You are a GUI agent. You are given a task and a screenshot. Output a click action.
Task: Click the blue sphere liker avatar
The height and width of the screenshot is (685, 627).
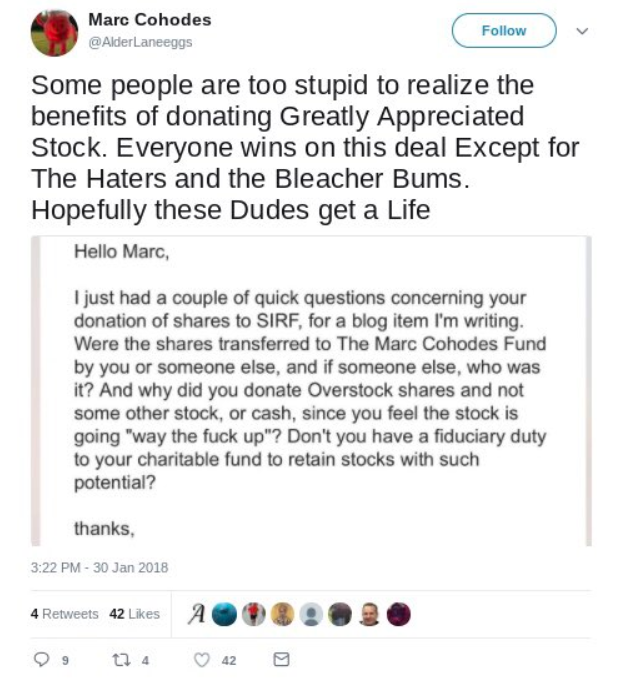coord(224,614)
